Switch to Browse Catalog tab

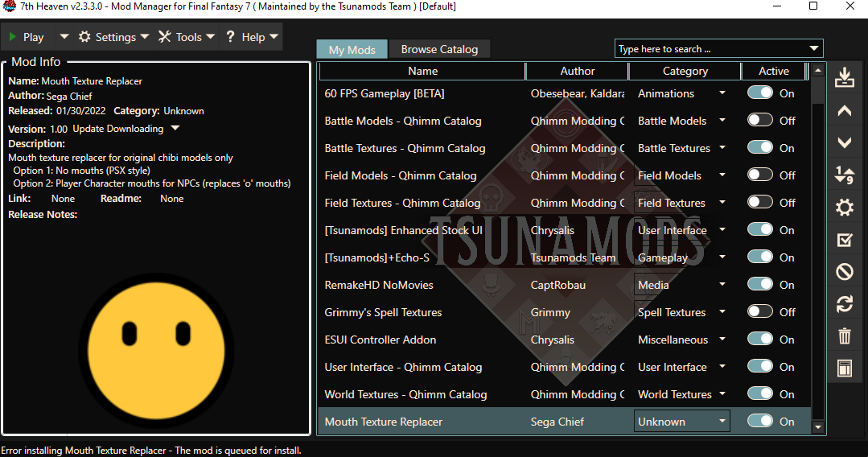[x=439, y=49]
